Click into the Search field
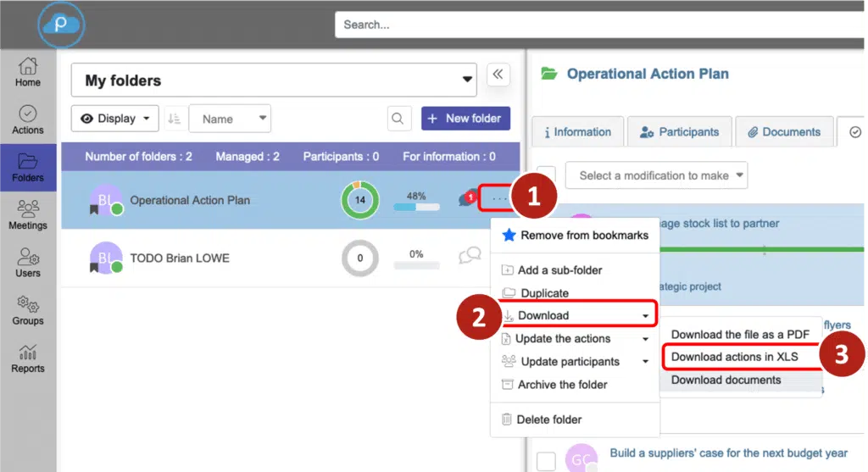868x472 pixels. coord(593,25)
